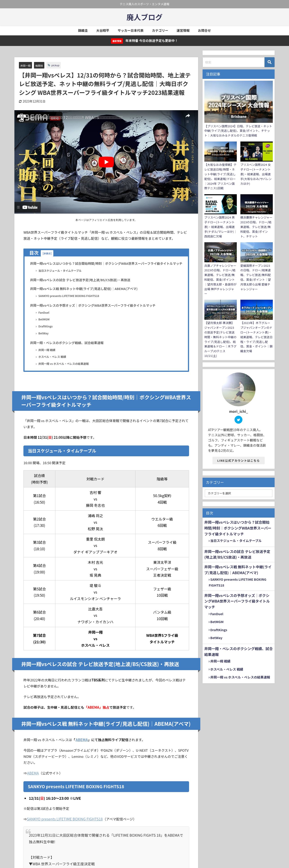Click the YouTube share arrow icon
Image resolution: width=289 pixels, height=868 pixels.
coord(187,116)
